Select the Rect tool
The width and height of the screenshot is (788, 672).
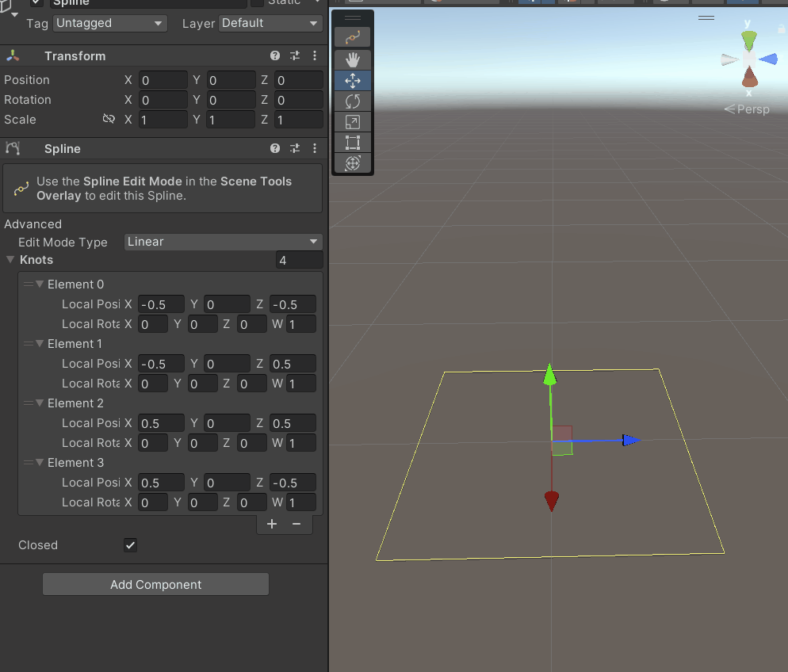pos(352,142)
